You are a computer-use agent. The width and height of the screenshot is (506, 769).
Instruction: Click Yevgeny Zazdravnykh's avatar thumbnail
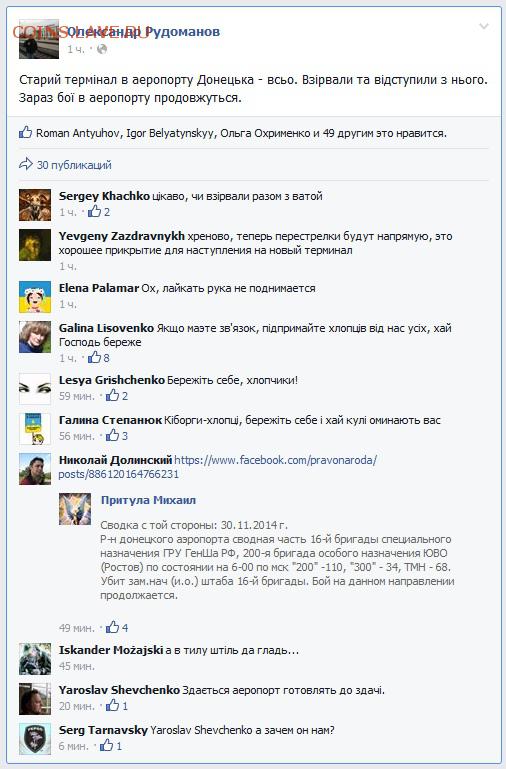point(35,245)
